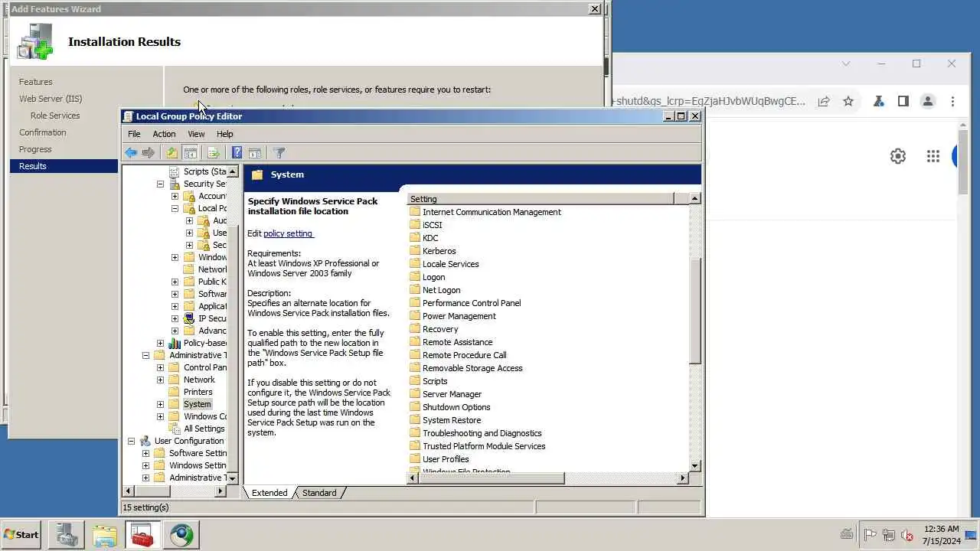Click Power Management in the settings list
The height and width of the screenshot is (551, 980).
(459, 316)
